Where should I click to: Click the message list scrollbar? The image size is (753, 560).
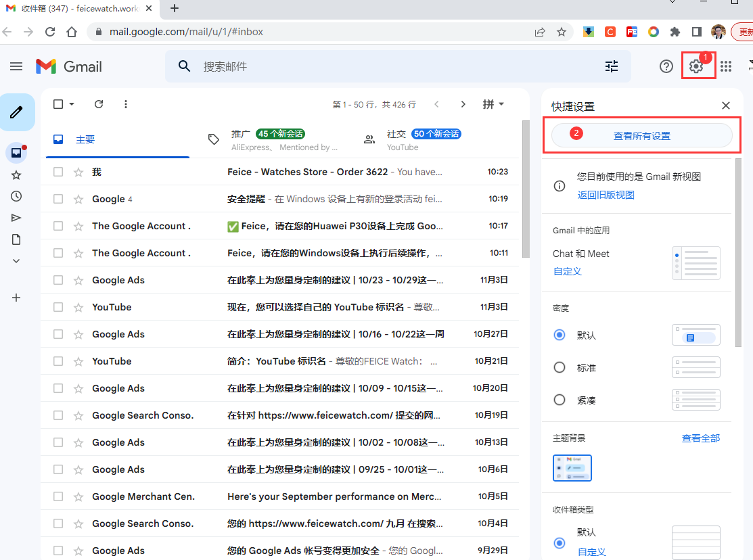(526, 189)
